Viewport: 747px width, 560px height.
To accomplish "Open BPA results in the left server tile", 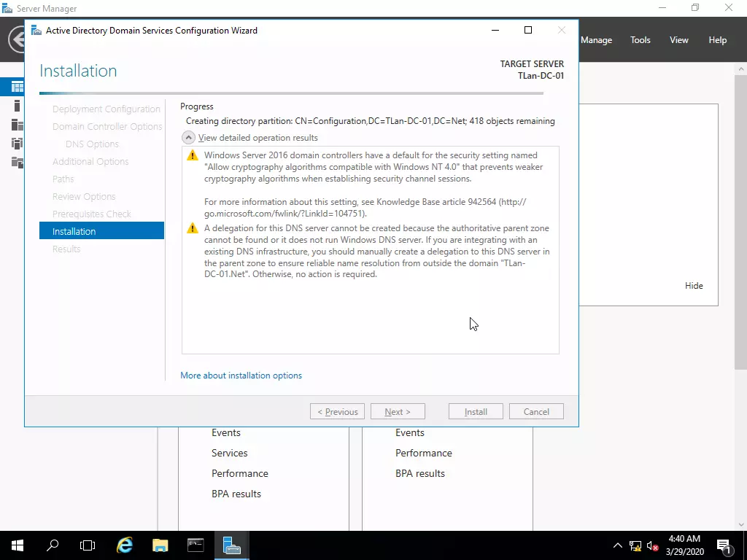I will (236, 494).
